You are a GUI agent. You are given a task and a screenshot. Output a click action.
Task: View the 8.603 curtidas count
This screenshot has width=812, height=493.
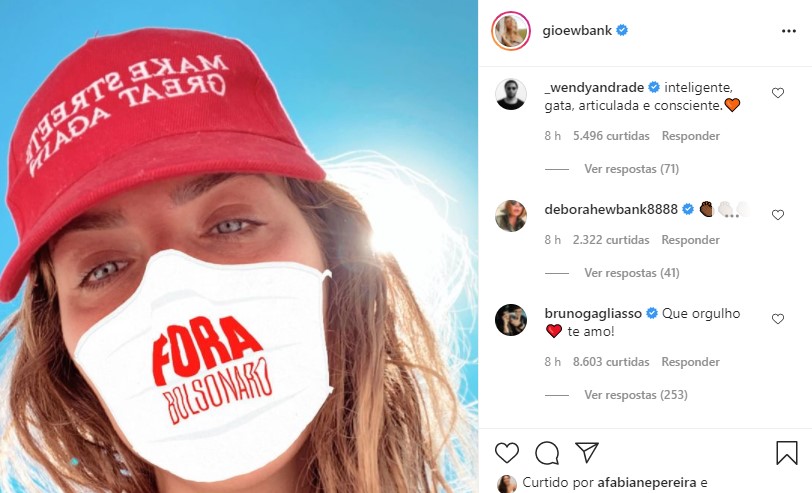coord(611,361)
